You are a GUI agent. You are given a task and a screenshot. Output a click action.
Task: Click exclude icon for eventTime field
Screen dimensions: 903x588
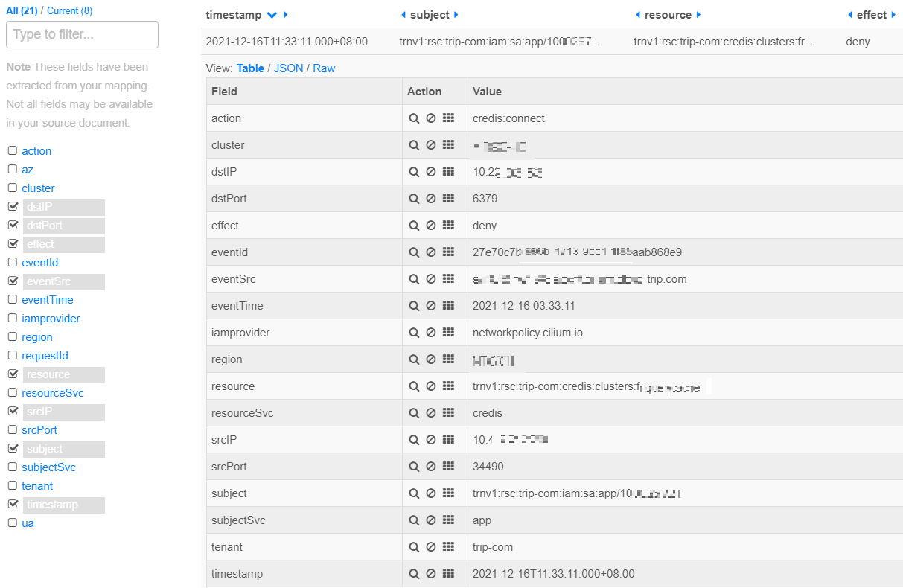click(x=431, y=306)
